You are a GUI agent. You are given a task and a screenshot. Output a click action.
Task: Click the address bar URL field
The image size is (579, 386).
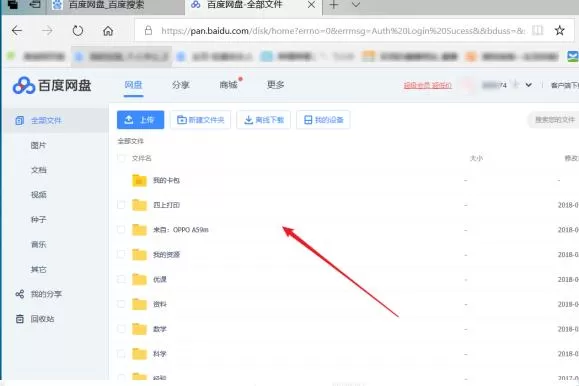click(342, 31)
